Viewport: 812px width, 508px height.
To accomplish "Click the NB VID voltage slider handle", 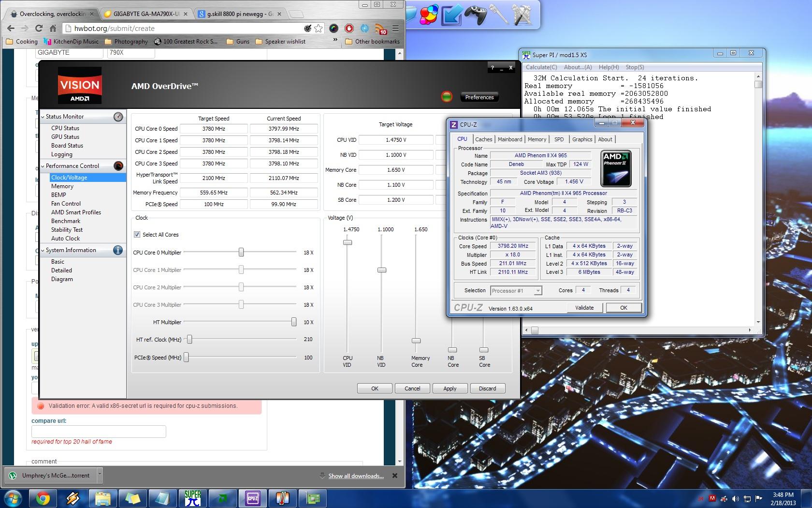I will [382, 269].
